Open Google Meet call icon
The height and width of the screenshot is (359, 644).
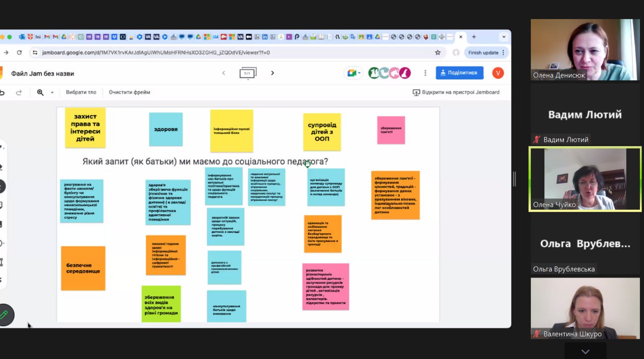(x=352, y=73)
